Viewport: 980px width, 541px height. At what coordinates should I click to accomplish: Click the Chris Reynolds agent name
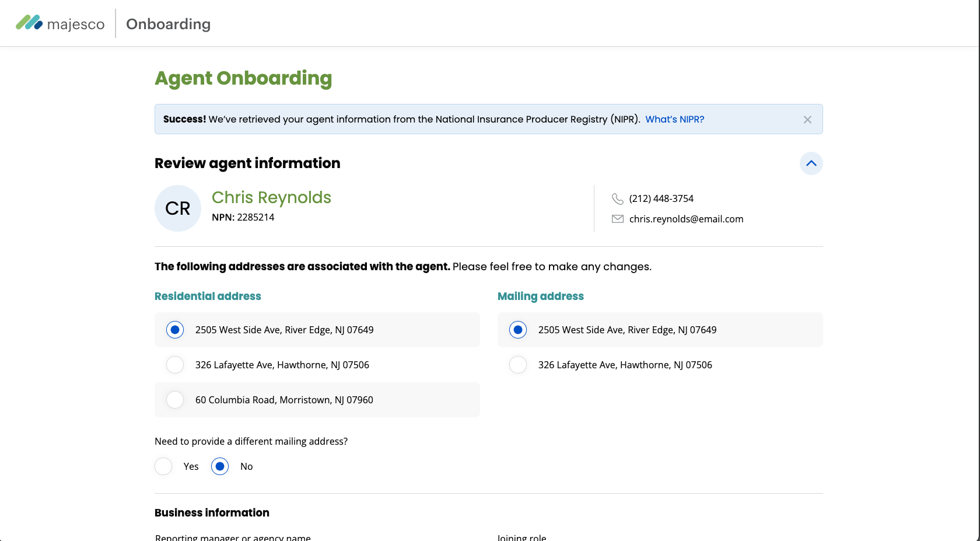coord(271,197)
